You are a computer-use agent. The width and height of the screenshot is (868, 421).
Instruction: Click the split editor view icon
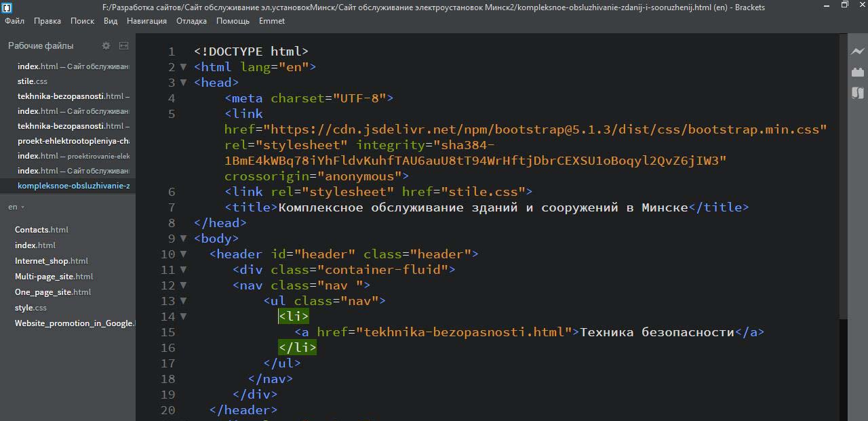(x=123, y=45)
